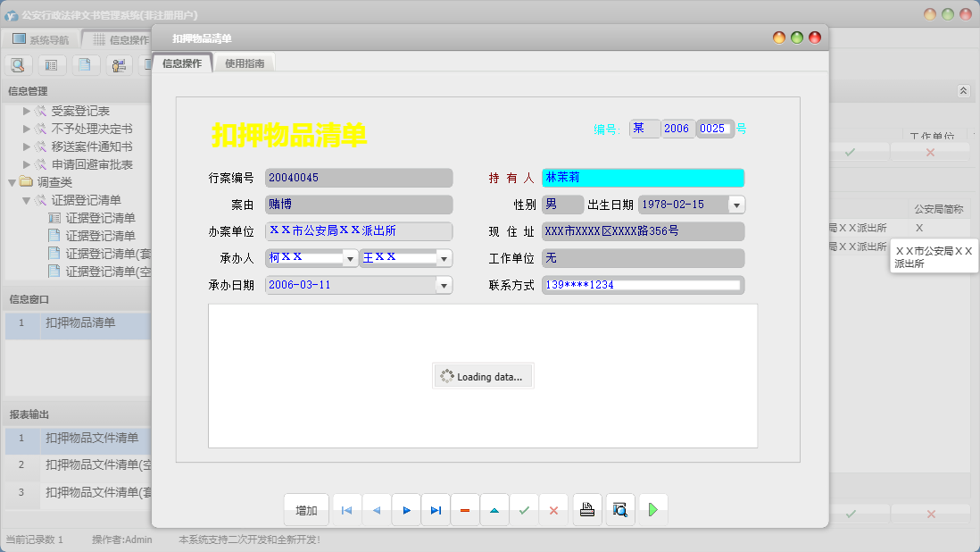Select the 信息操作 tab in the dialog
This screenshot has width=980, height=552.
coord(182,63)
